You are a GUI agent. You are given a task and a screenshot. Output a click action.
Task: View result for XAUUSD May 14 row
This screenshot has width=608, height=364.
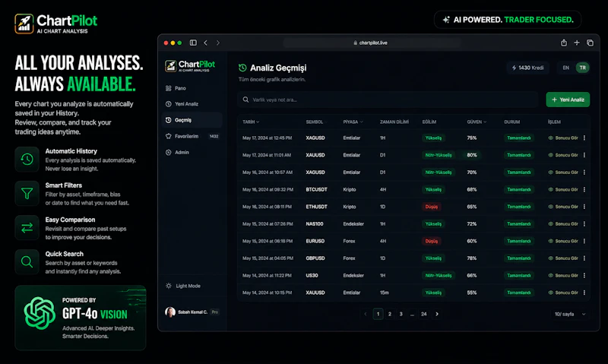563,293
